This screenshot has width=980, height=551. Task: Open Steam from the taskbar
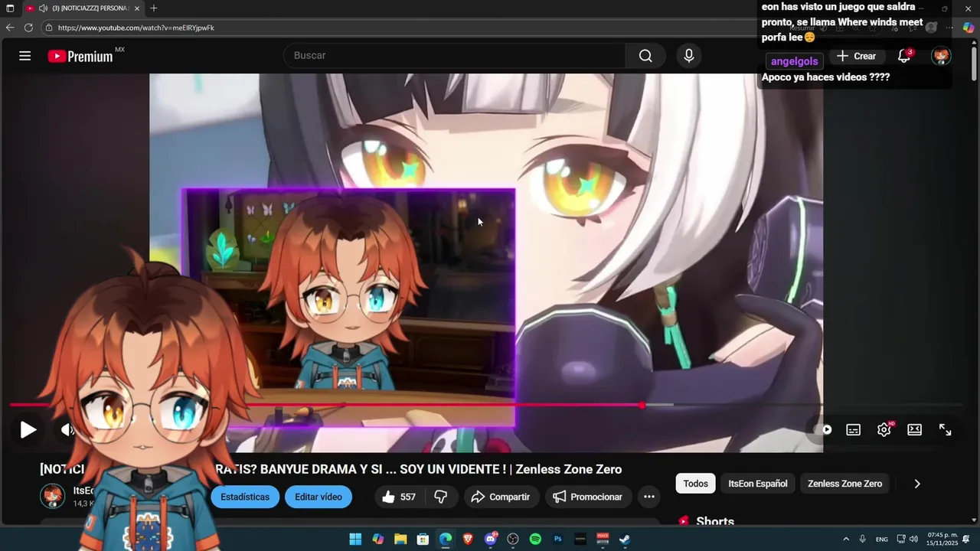(x=625, y=539)
